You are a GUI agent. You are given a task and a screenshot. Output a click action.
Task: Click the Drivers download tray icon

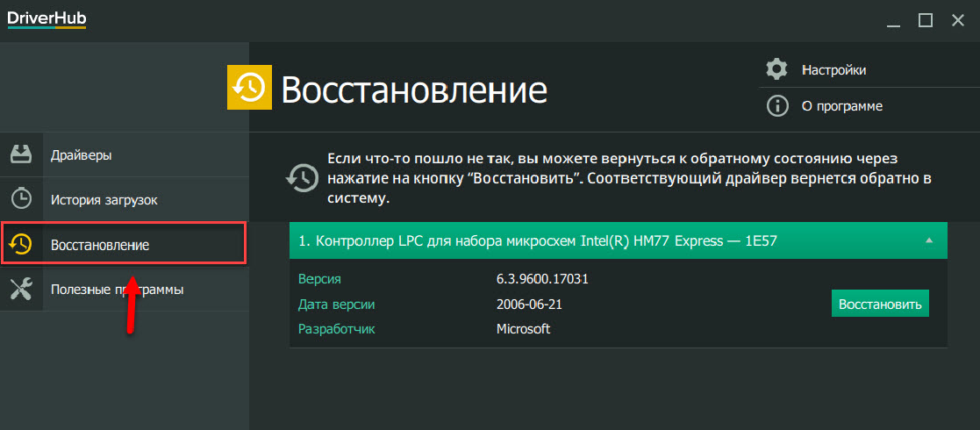click(x=22, y=154)
